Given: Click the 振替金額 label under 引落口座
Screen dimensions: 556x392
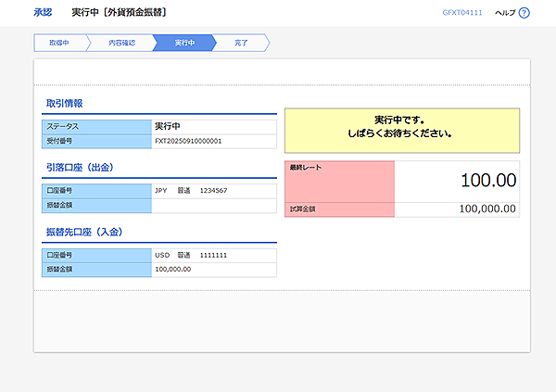Looking at the screenshot, I should (x=96, y=206).
